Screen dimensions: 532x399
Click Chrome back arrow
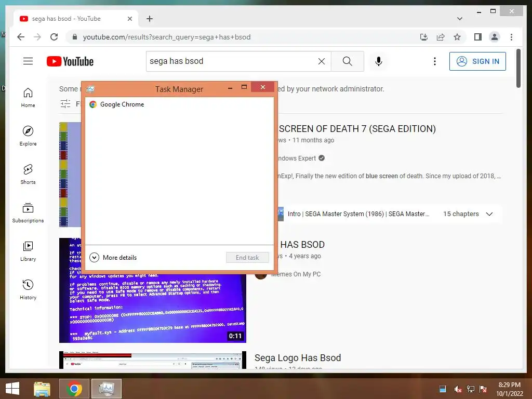pos(21,37)
